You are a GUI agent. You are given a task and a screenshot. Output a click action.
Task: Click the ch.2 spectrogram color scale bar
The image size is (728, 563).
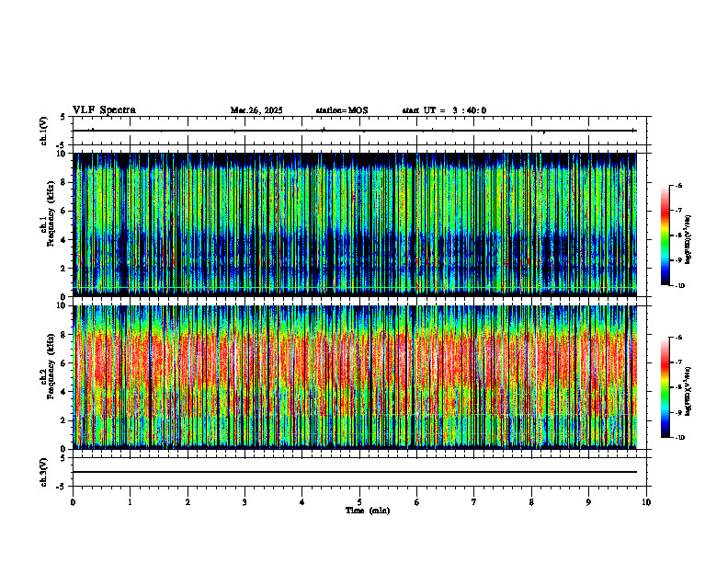coord(665,387)
